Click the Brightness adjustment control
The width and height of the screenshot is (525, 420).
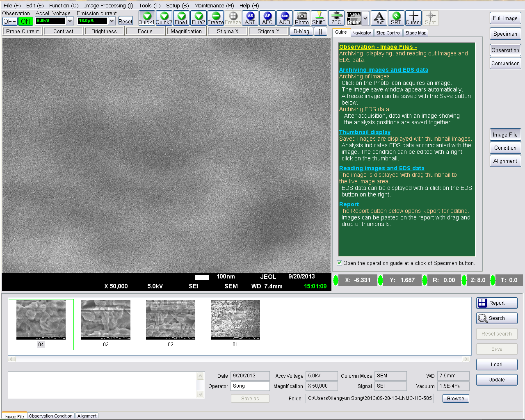(x=104, y=31)
